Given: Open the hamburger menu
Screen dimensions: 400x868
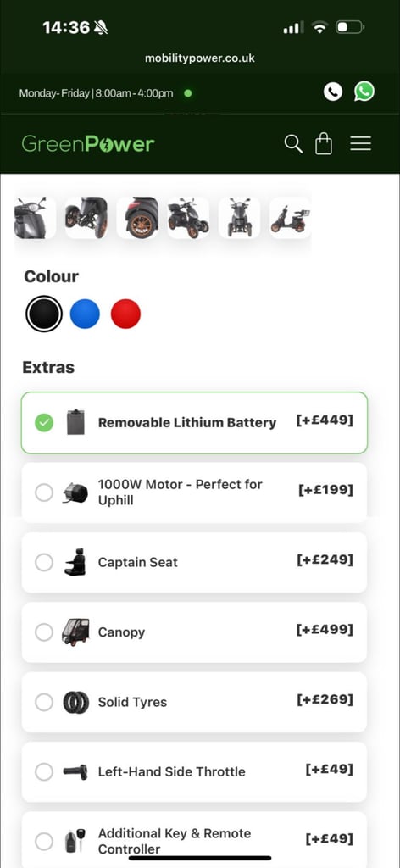Looking at the screenshot, I should 360,144.
